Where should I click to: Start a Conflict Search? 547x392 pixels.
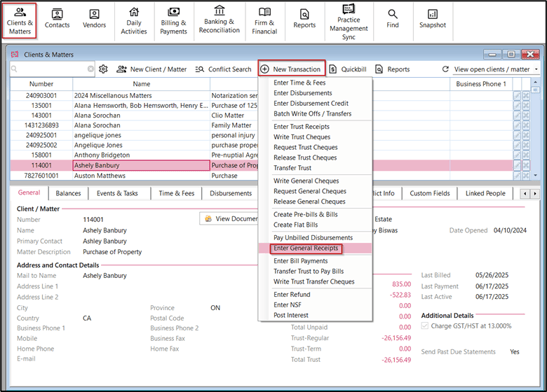click(x=223, y=69)
